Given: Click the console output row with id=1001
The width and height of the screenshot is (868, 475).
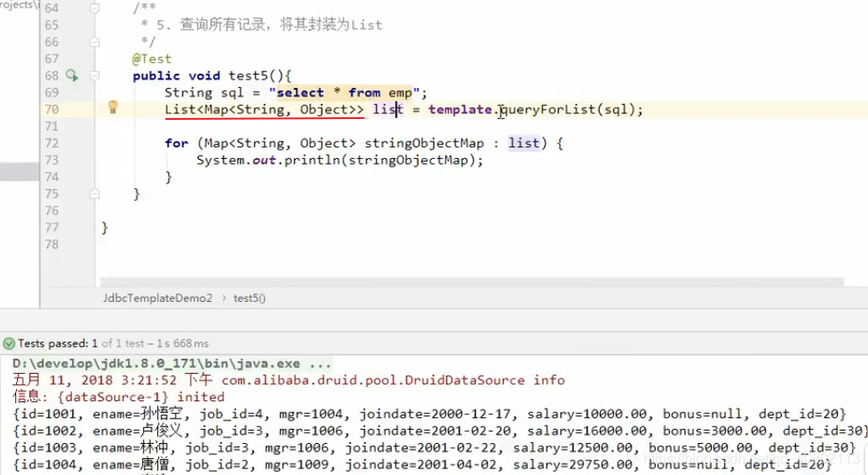Looking at the screenshot, I should pyautogui.click(x=430, y=414).
